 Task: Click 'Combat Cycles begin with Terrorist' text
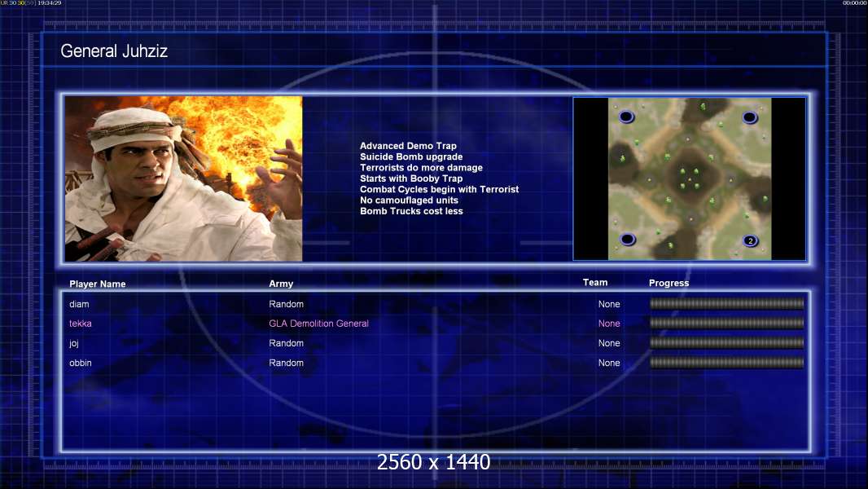[x=440, y=189]
